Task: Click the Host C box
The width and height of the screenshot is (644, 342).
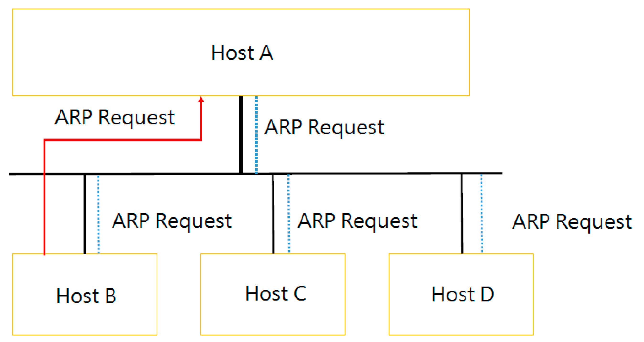Action: pyautogui.click(x=273, y=317)
